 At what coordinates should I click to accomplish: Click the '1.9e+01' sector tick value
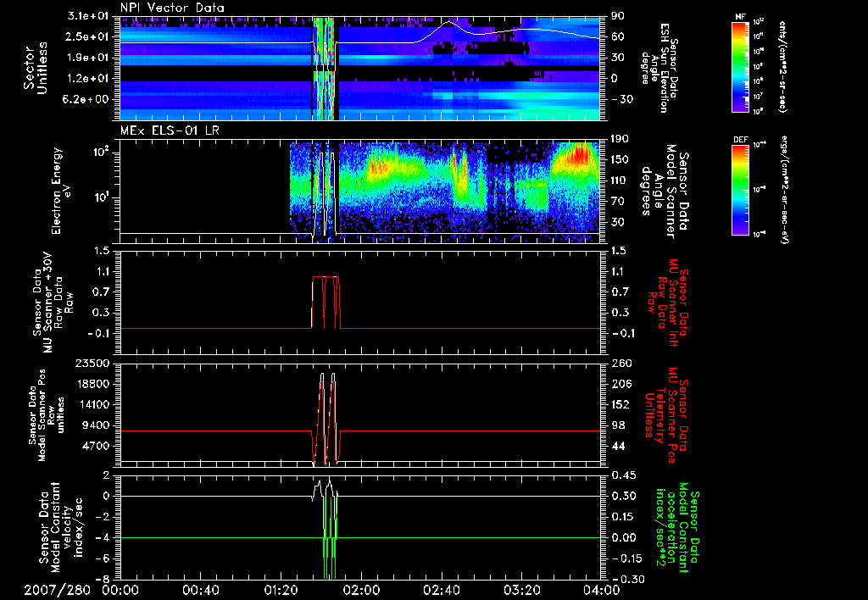coord(88,58)
